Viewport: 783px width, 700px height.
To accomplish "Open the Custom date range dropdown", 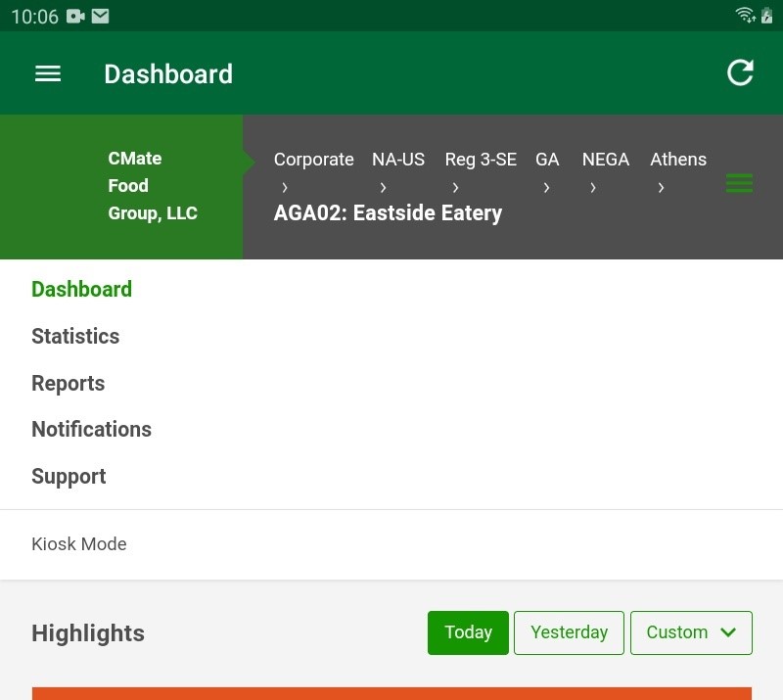I will point(691,632).
